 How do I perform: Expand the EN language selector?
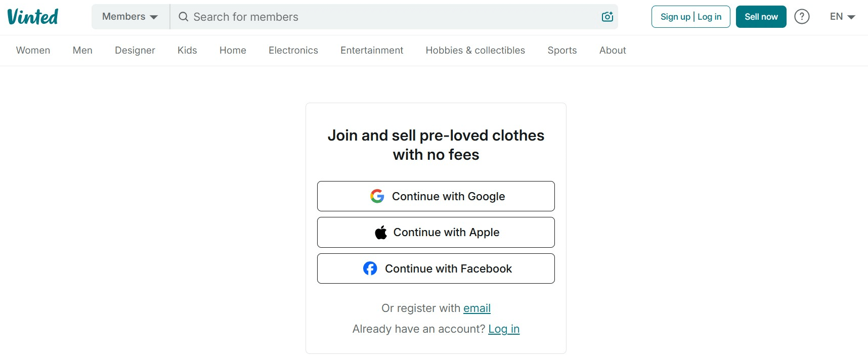pyautogui.click(x=842, y=17)
